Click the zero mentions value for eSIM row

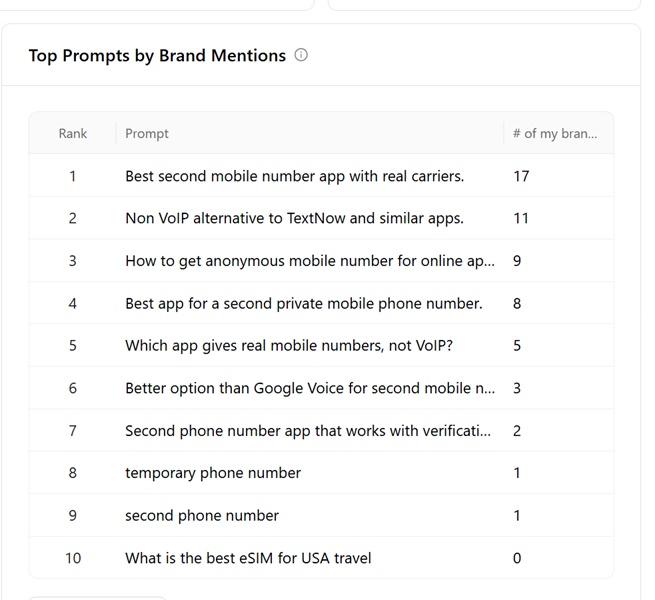(x=517, y=558)
